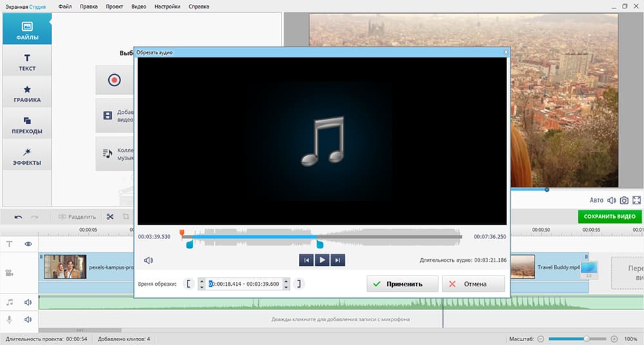
Task: Mute the microphone track
Action: 28,319
